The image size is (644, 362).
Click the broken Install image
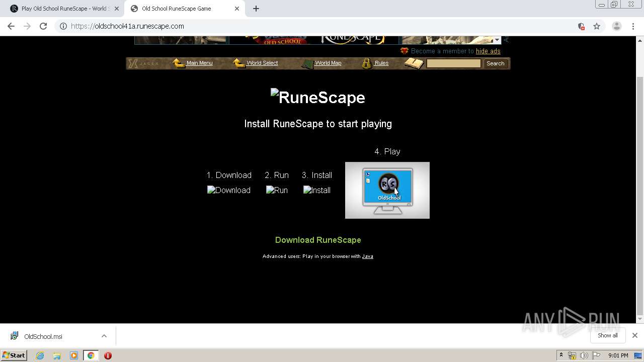[x=317, y=190]
